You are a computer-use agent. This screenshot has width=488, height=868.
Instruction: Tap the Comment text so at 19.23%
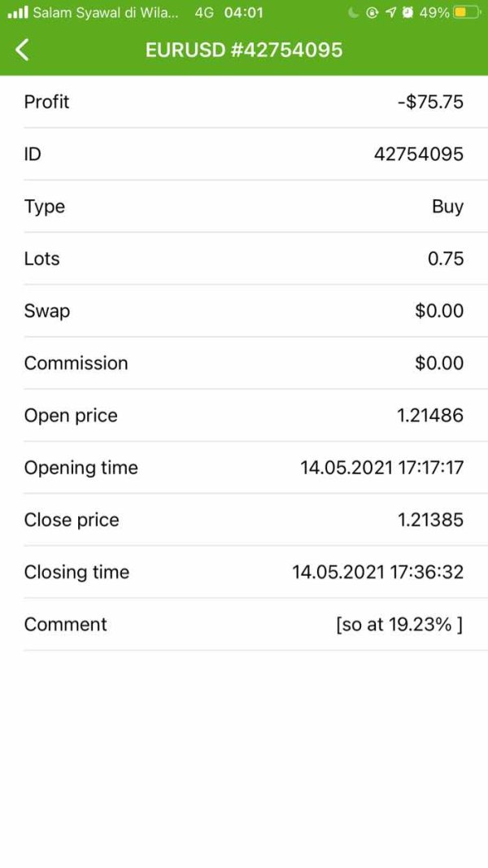point(399,625)
